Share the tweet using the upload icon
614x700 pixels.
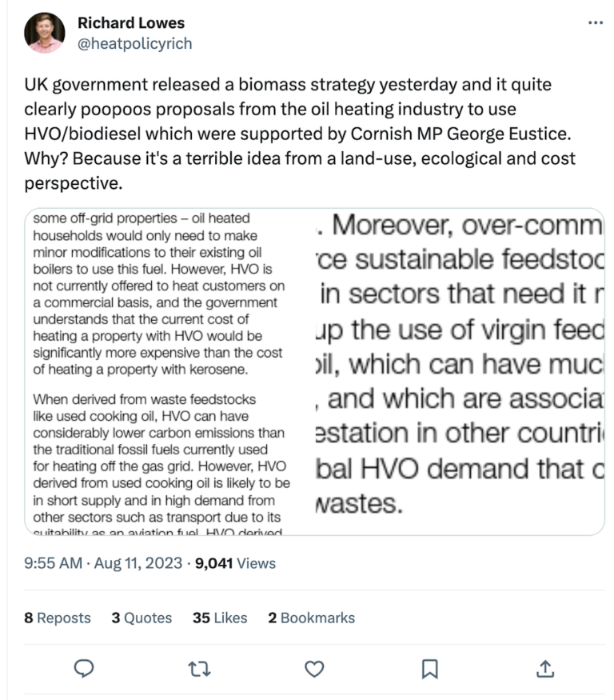pyautogui.click(x=544, y=669)
